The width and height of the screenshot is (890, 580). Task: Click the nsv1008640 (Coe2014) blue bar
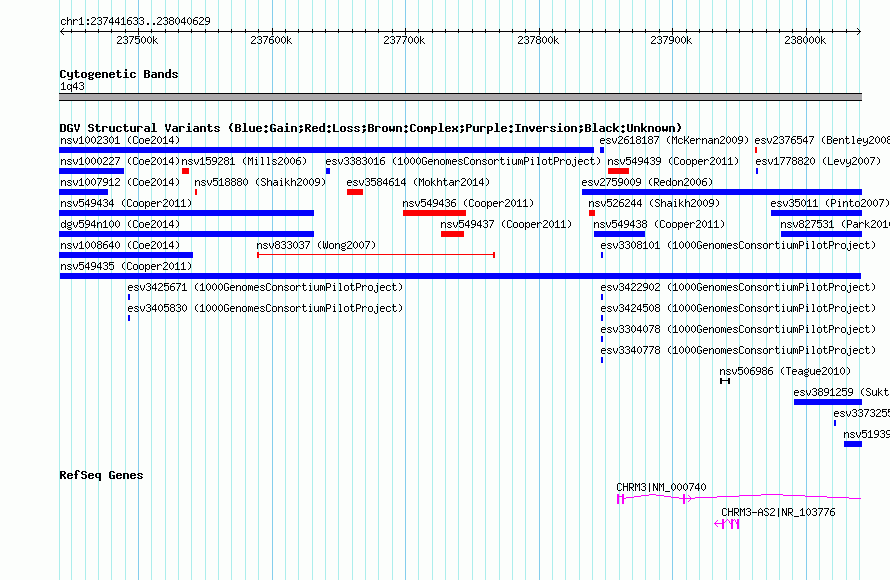[x=126, y=255]
